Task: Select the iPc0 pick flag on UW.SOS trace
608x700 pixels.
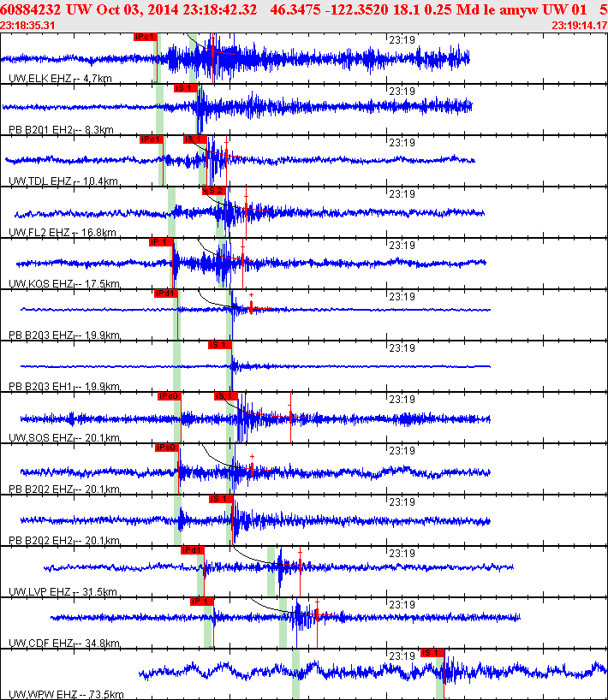Action: click(x=170, y=396)
